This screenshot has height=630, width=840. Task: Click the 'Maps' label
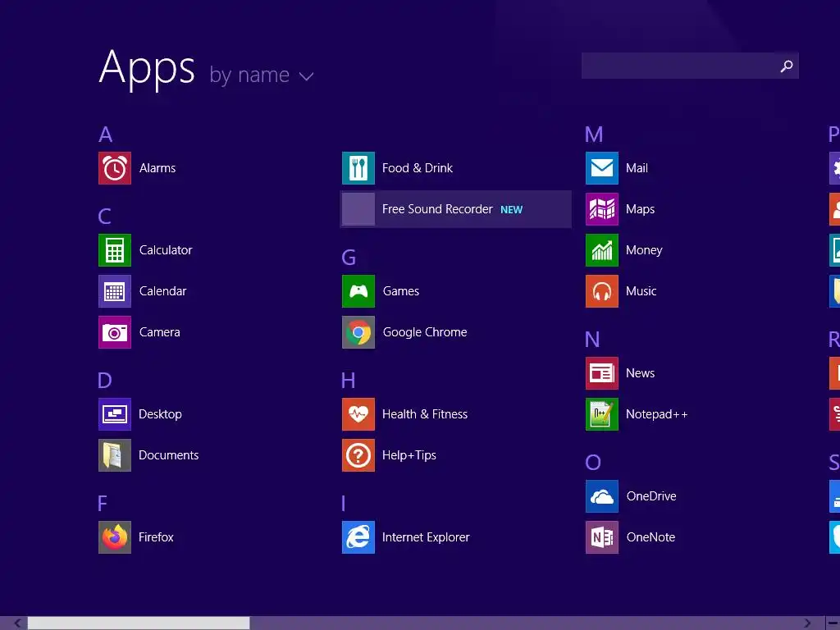coord(640,209)
